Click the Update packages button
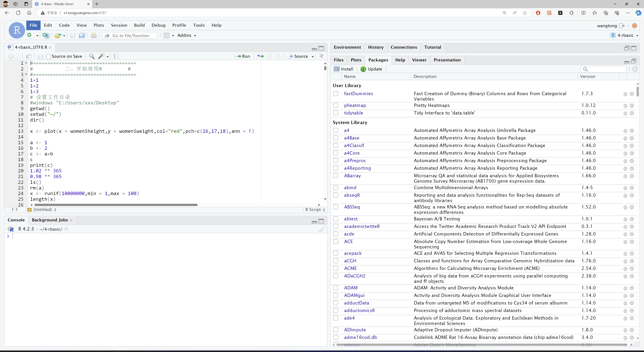644x352 pixels. coord(371,69)
